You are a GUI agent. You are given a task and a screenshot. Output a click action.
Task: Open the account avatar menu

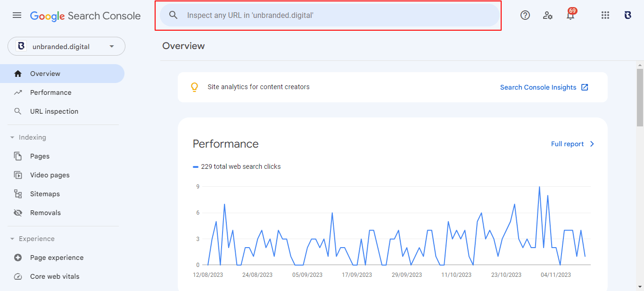[x=627, y=15]
